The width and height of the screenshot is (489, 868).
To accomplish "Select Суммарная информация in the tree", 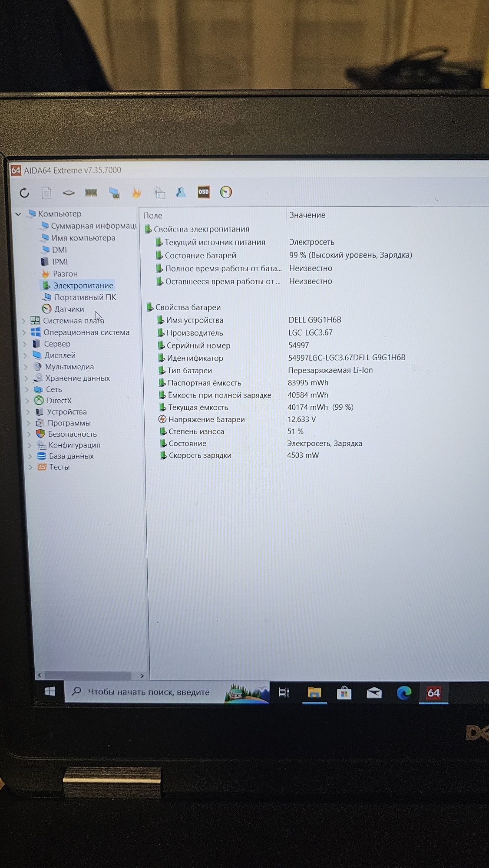I will tap(89, 226).
